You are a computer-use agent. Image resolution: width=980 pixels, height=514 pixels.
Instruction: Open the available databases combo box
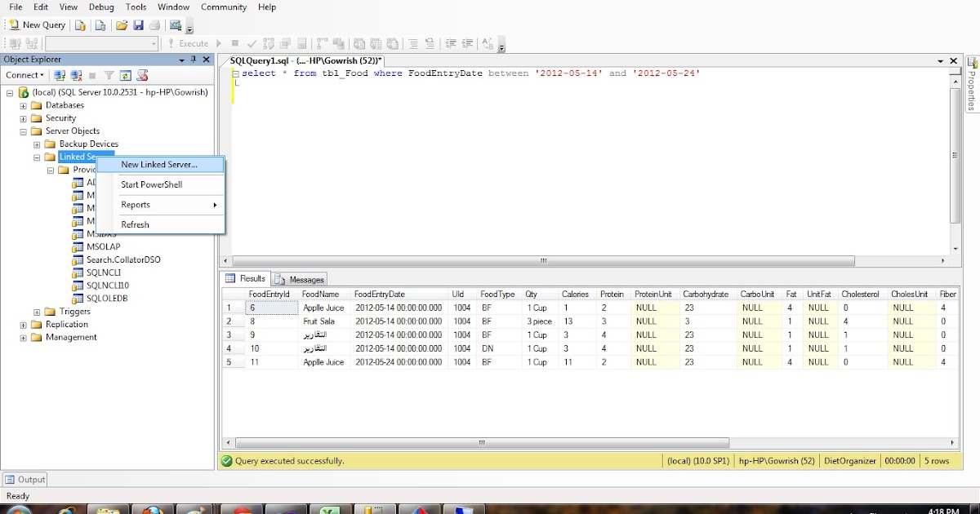(x=102, y=43)
